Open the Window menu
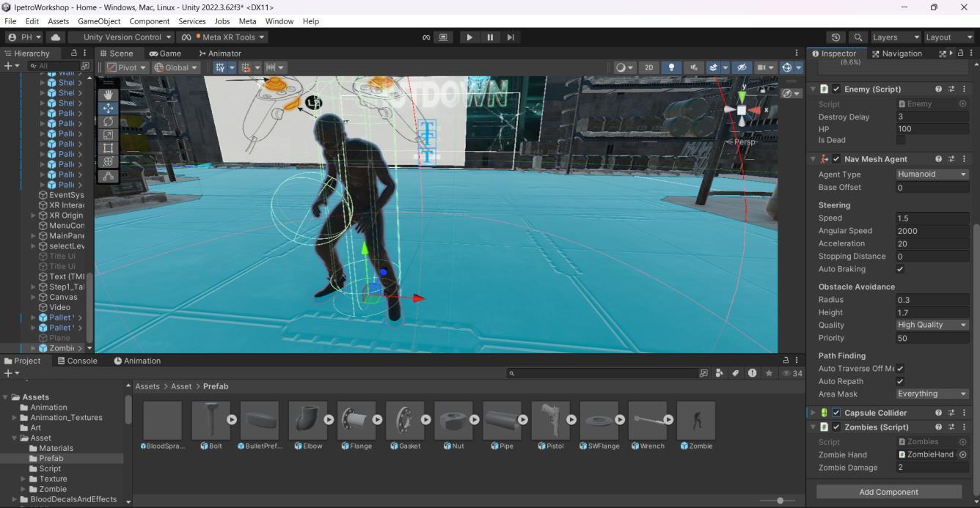The height and width of the screenshot is (508, 980). pyautogui.click(x=279, y=21)
